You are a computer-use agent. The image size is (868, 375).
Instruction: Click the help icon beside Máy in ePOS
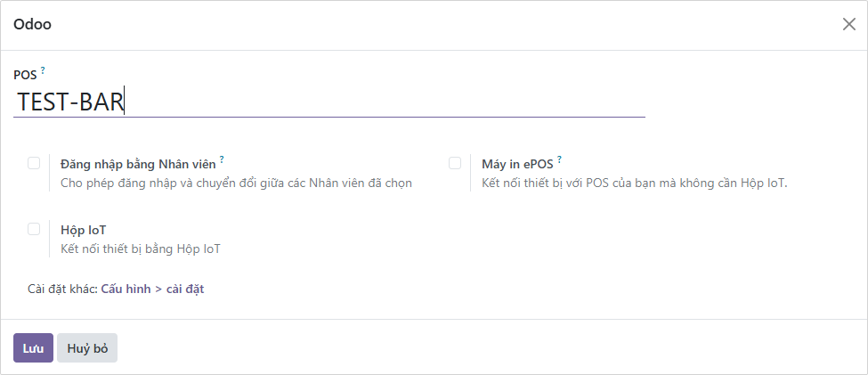pyautogui.click(x=560, y=159)
